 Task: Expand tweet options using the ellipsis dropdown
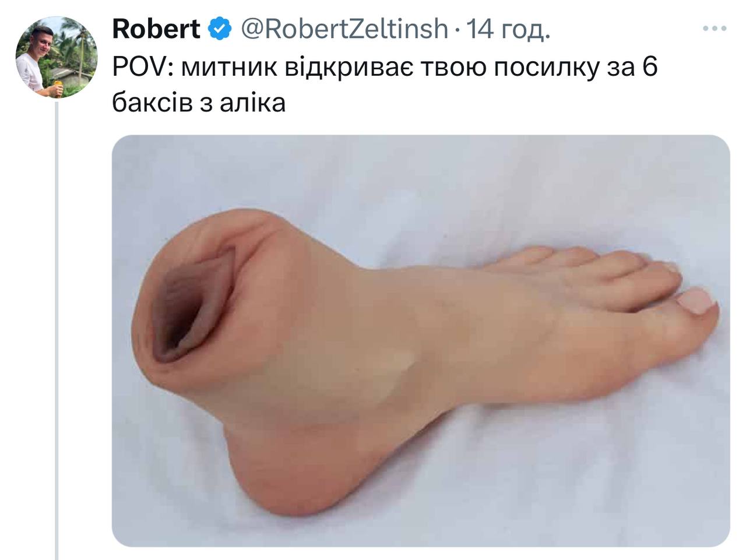(x=715, y=29)
